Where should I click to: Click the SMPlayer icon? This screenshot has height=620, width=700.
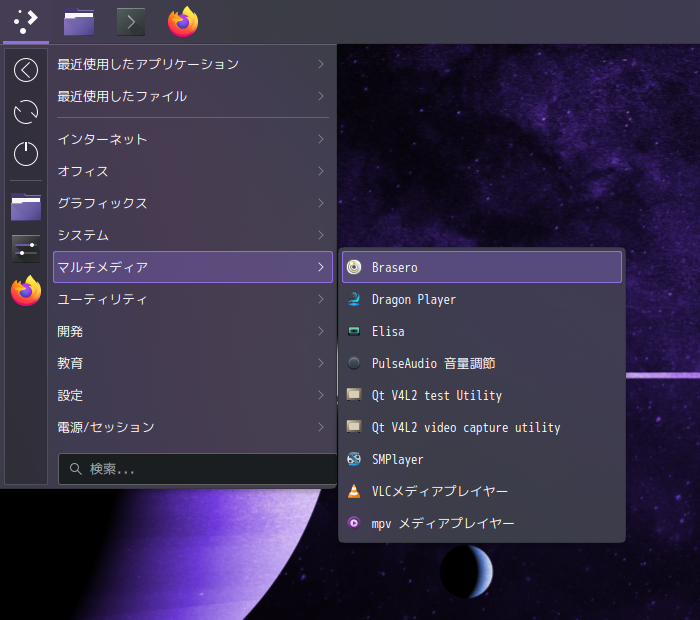354,459
